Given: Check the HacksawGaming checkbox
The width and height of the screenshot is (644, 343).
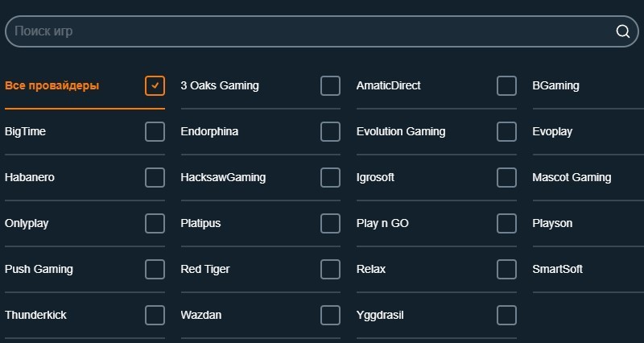Looking at the screenshot, I should (330, 177).
